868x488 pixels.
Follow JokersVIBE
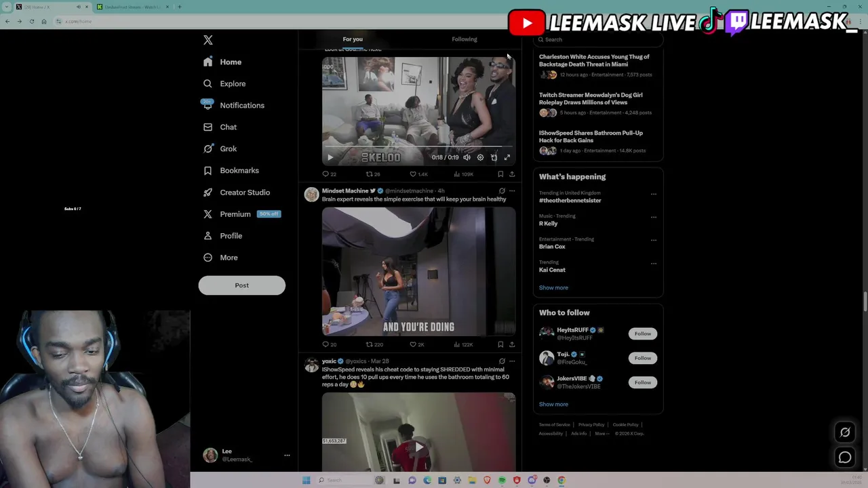[643, 382]
